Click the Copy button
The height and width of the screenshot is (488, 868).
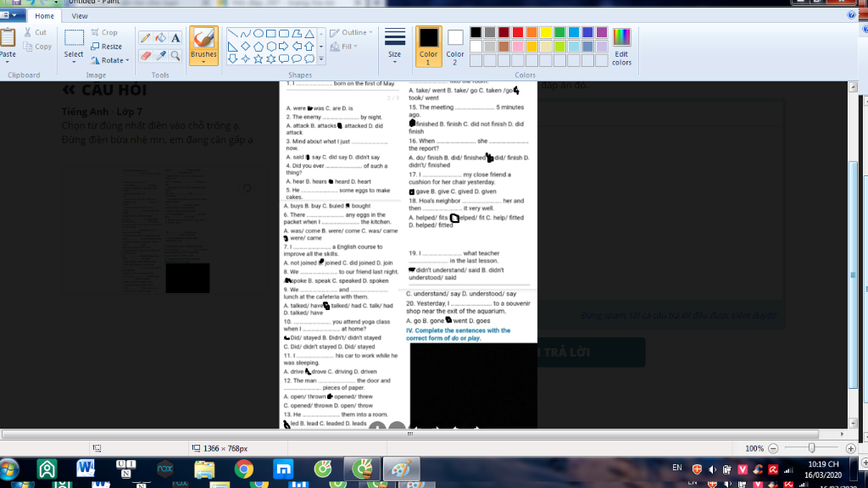pos(37,47)
